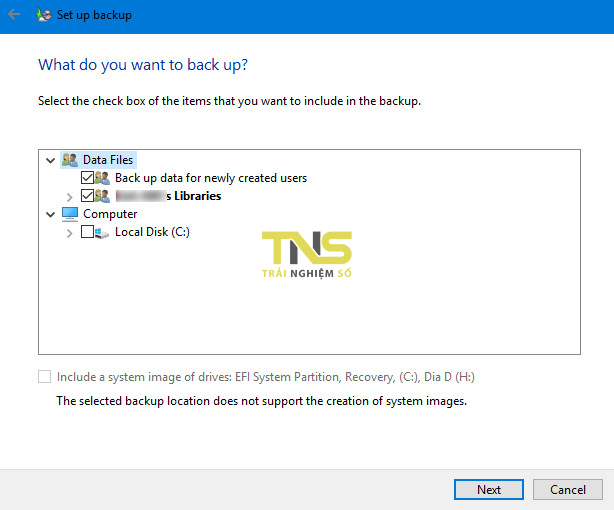Click the Computer monitor icon
The image size is (614, 510).
[70, 214]
